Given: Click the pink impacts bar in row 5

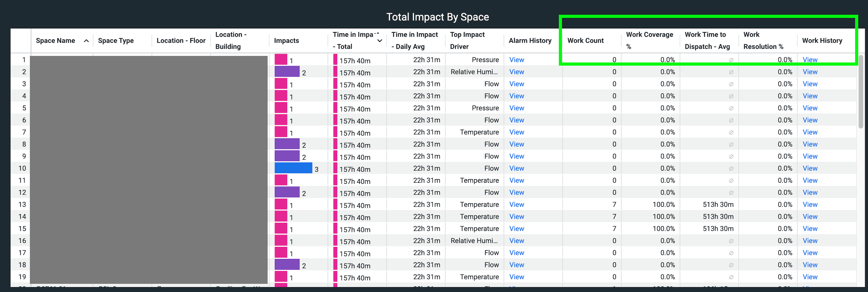Looking at the screenshot, I should click(281, 108).
